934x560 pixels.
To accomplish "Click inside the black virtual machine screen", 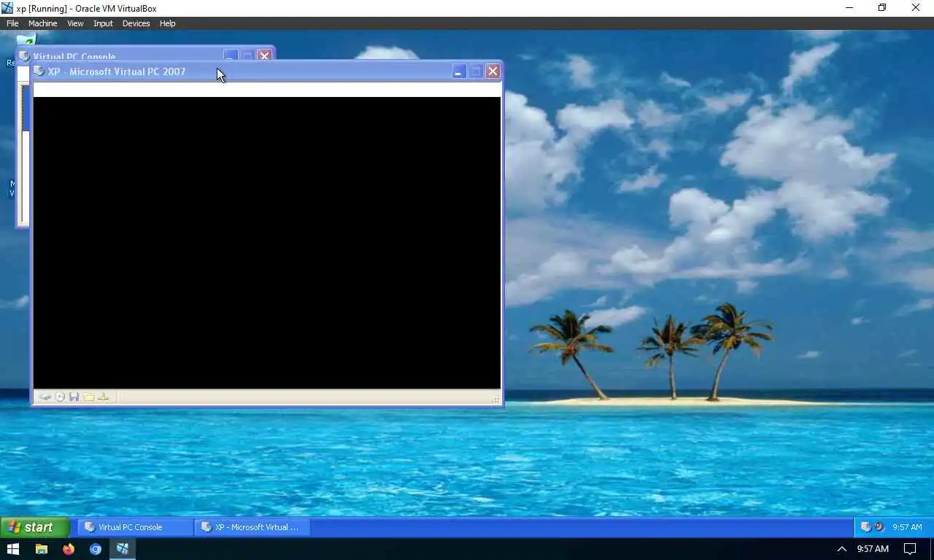I will (x=267, y=243).
